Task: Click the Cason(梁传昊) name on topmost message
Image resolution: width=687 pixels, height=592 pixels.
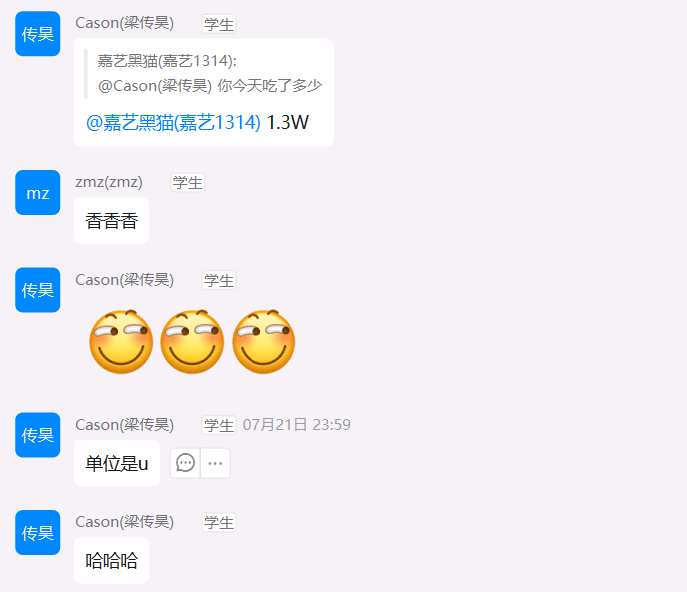Action: pos(125,23)
